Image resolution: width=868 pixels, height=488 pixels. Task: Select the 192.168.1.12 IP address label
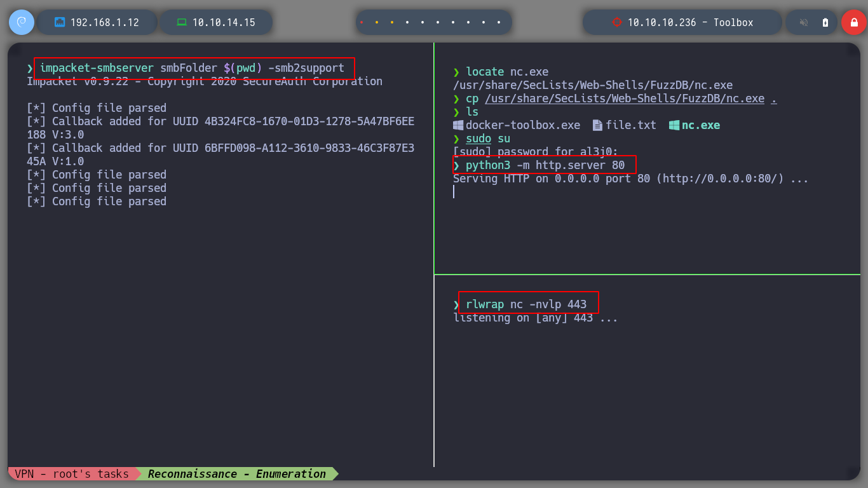pyautogui.click(x=105, y=22)
